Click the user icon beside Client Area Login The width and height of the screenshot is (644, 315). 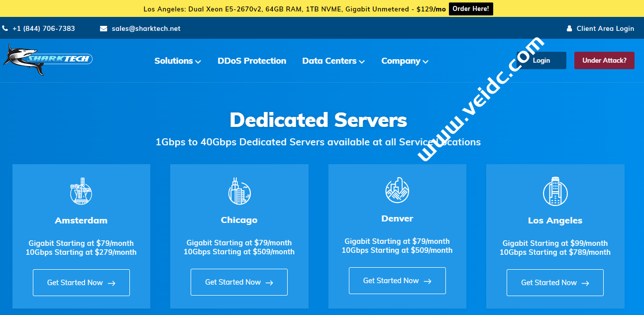[x=569, y=29]
